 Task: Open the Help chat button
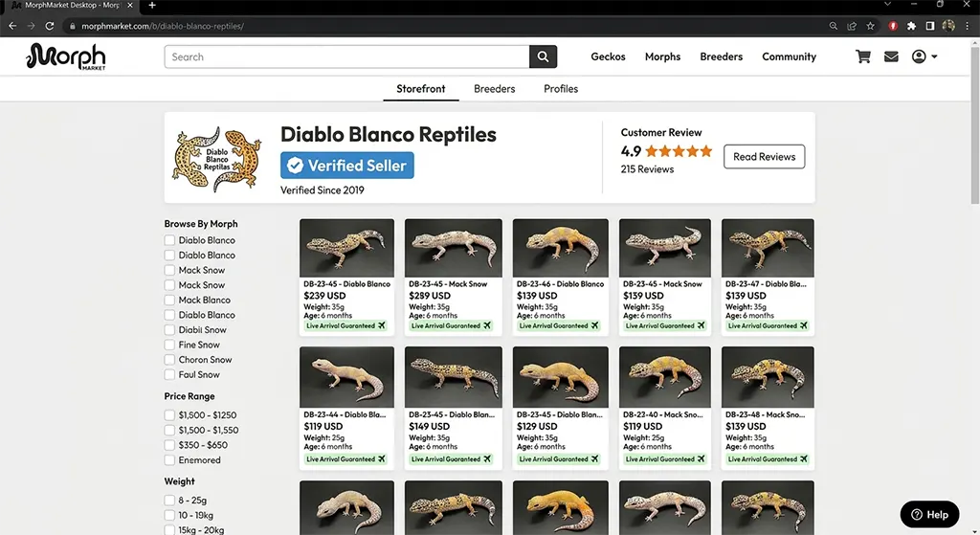(929, 514)
